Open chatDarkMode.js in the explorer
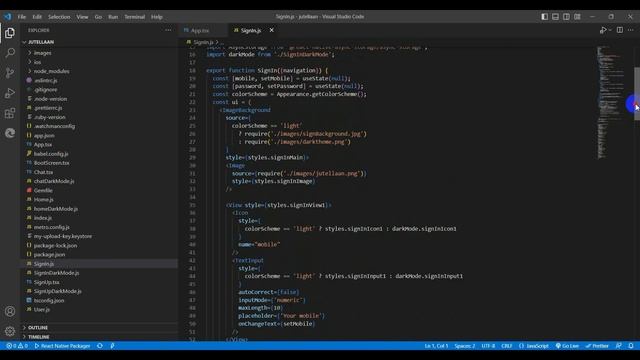The height and width of the screenshot is (360, 640). (x=54, y=181)
